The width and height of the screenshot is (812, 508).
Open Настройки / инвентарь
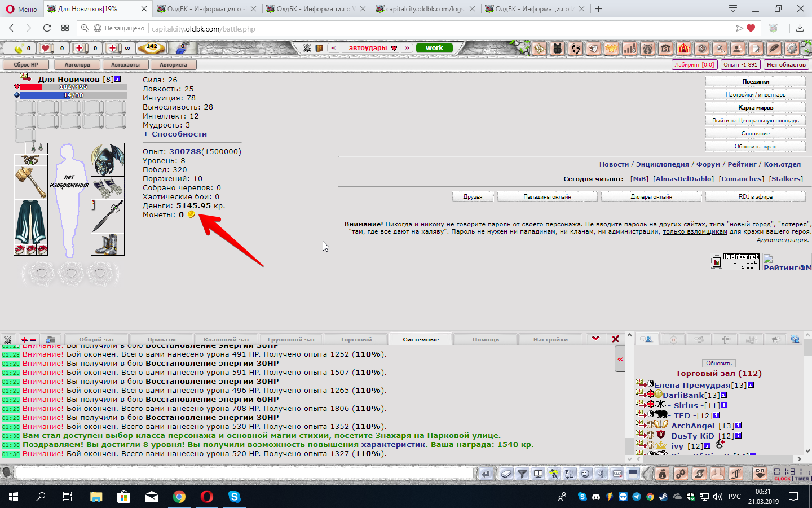coord(756,95)
